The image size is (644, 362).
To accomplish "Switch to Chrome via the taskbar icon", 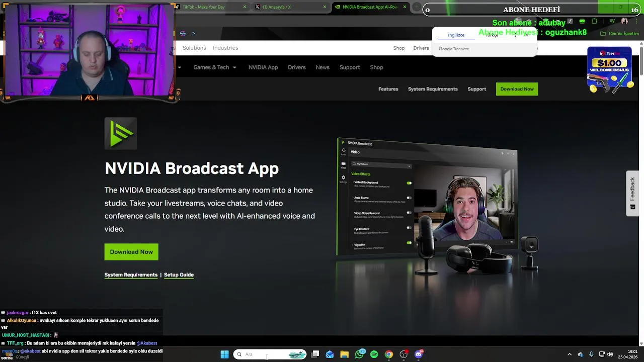I will (389, 354).
